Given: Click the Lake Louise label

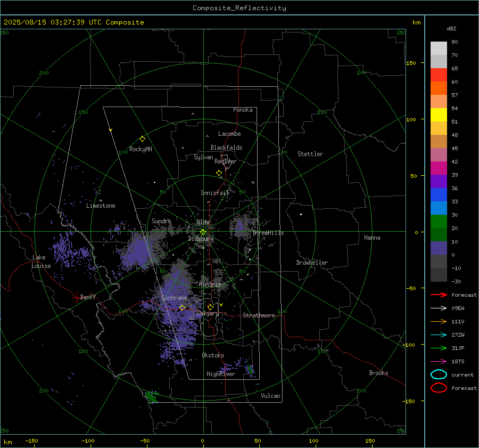Looking at the screenshot, I should tap(41, 262).
